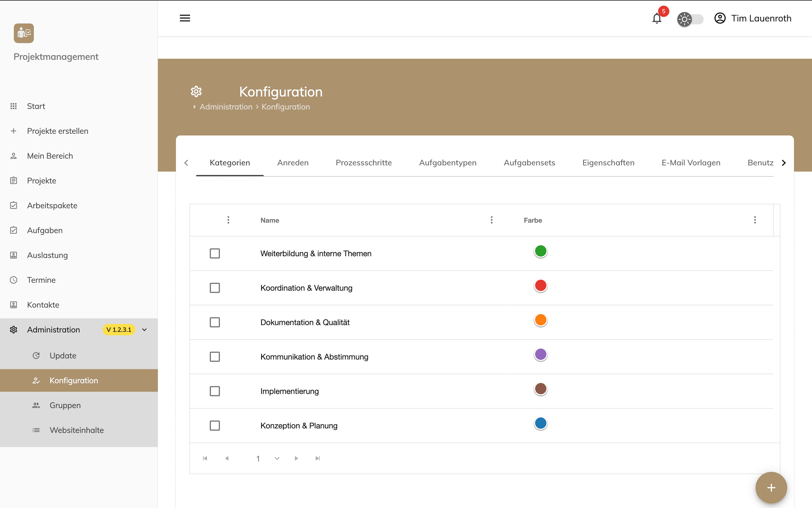Sort by the Name column header
The height and width of the screenshot is (508, 812).
[x=270, y=220]
